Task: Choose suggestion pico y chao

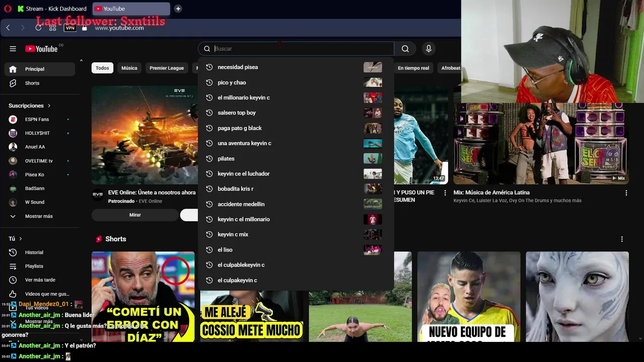Action: click(x=296, y=82)
